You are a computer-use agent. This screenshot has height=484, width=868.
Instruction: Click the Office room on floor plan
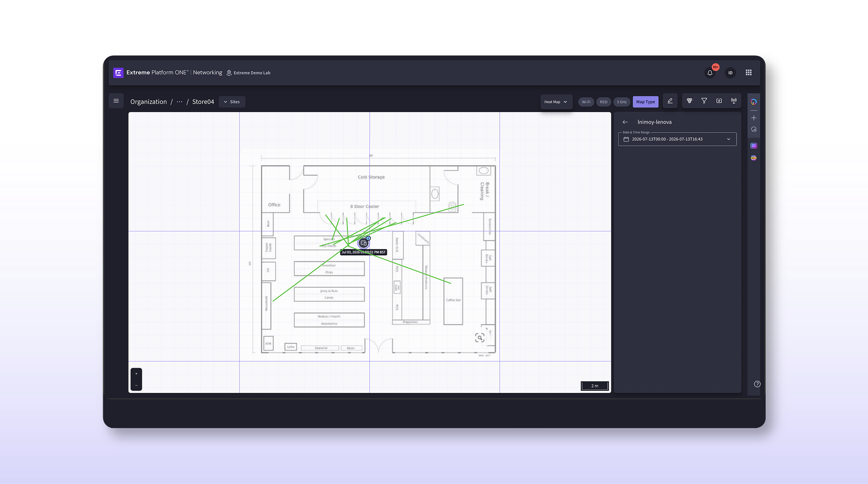(274, 205)
